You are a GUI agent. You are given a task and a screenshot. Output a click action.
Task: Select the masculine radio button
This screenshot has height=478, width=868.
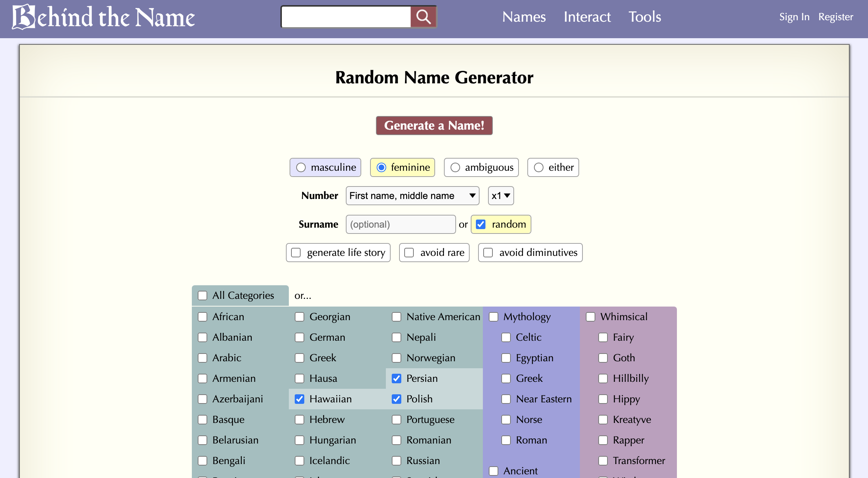[301, 167]
